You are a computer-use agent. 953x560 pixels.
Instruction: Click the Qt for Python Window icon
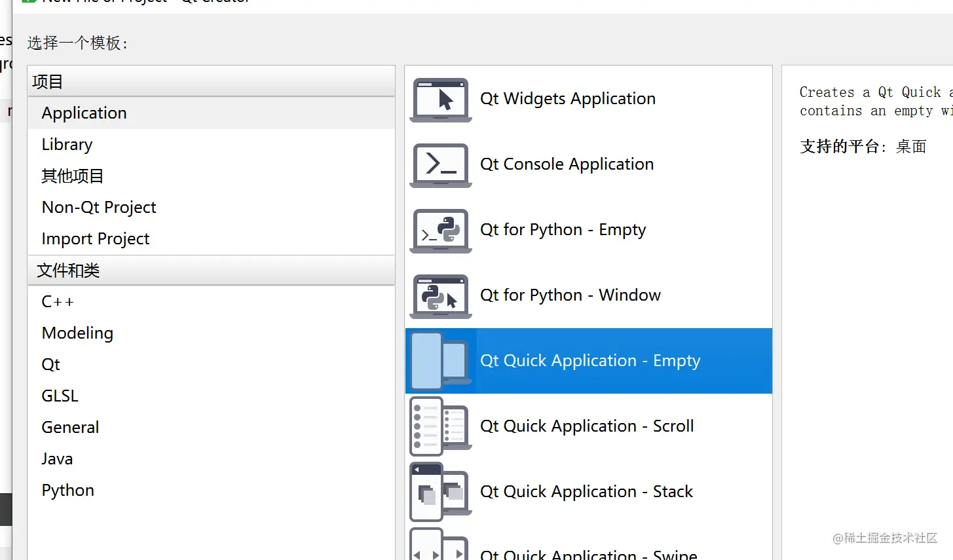(x=440, y=296)
